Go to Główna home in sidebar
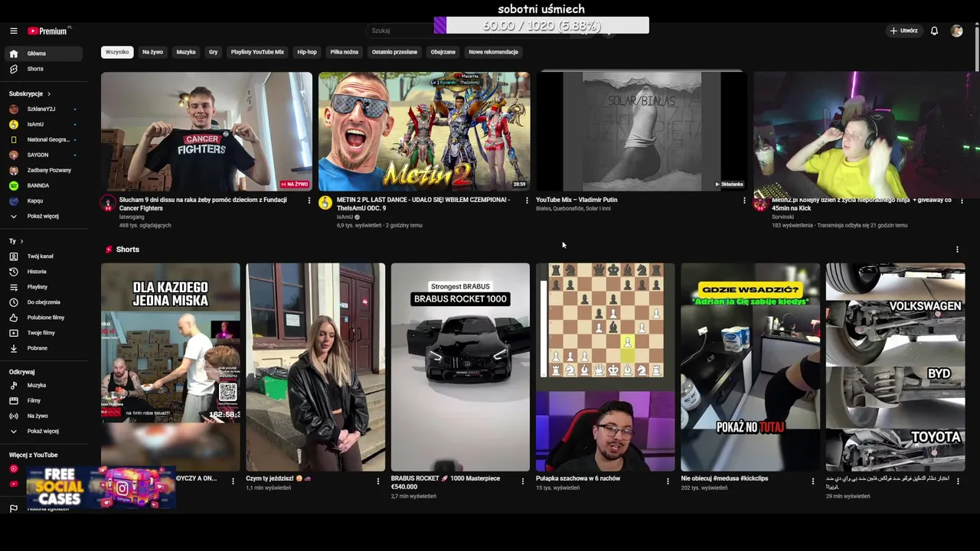 click(42, 54)
